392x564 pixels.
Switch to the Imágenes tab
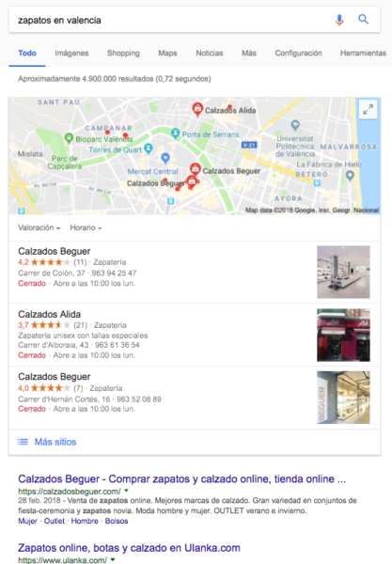coord(71,54)
